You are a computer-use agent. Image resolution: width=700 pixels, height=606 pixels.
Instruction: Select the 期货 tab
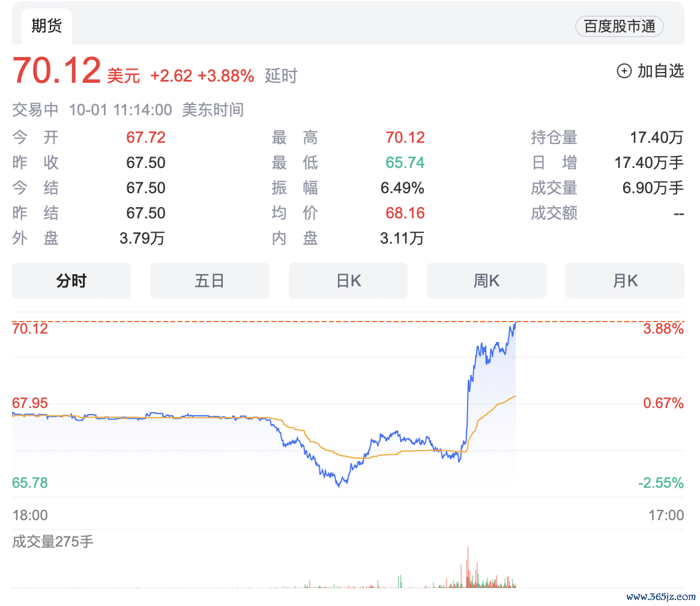46,26
